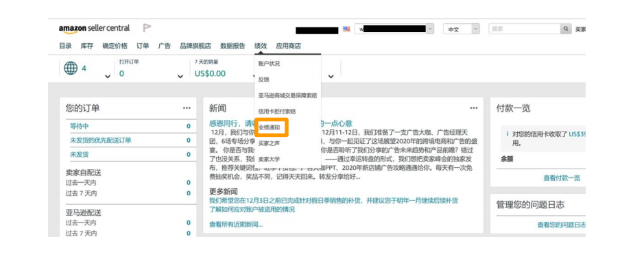Click the info icon in 付款一览 card

coord(508,134)
